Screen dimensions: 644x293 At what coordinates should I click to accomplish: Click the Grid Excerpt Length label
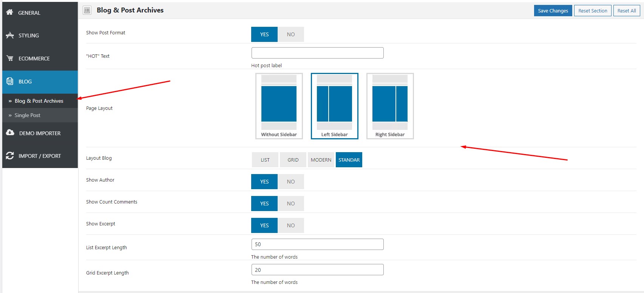tap(107, 273)
